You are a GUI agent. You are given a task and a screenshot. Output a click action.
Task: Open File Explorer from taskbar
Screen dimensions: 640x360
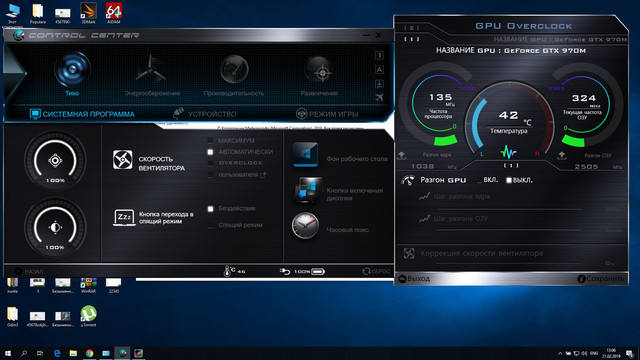73,353
